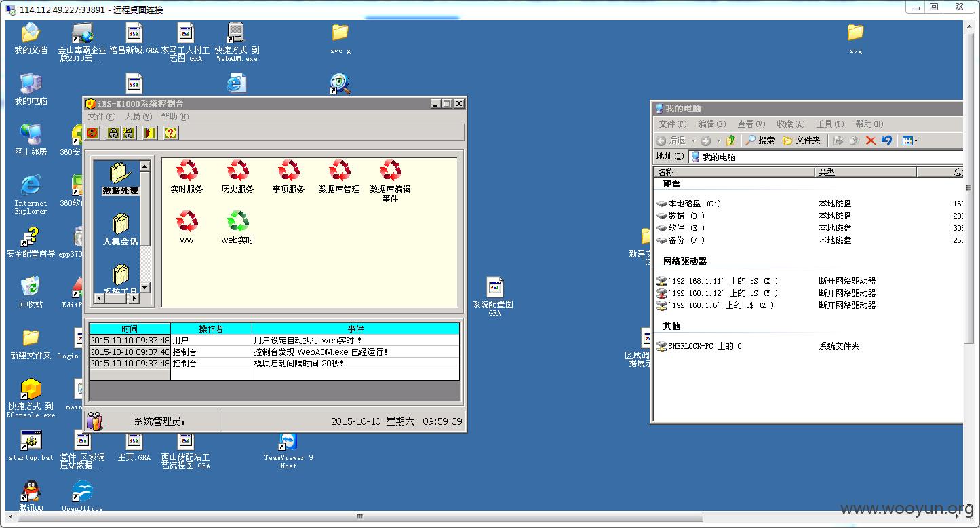Select the 回收站 recycle bin icon
Image resolution: width=980 pixels, height=528 pixels.
pos(31,293)
